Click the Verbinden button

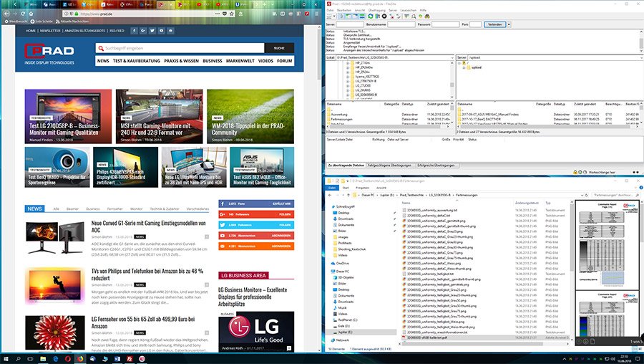(494, 24)
